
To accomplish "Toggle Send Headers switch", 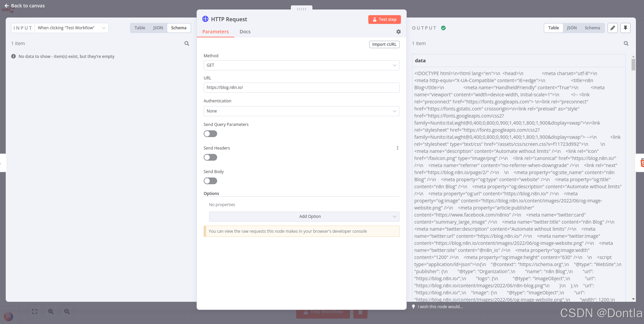I will tap(210, 157).
